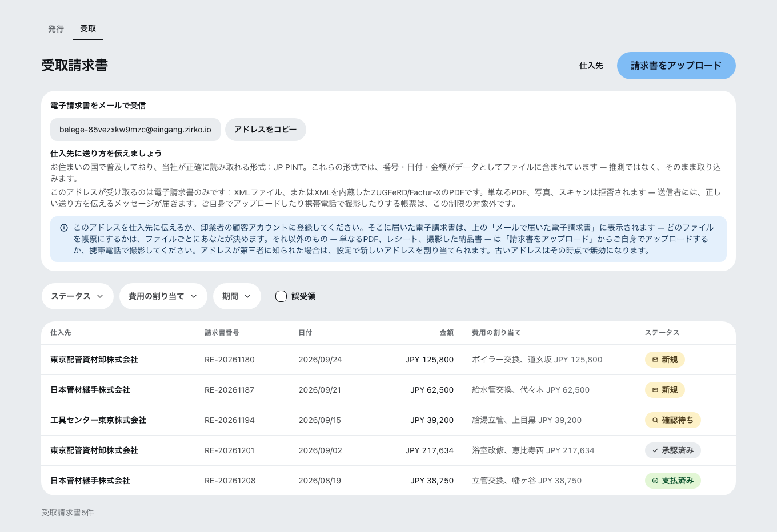The width and height of the screenshot is (777, 532).
Task: Click the 日付 column header
Action: (x=305, y=333)
